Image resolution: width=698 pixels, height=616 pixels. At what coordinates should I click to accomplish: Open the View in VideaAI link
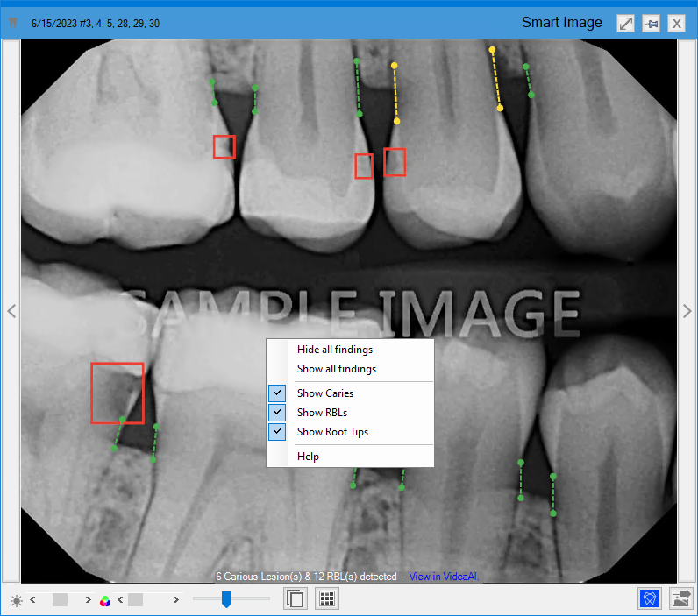(442, 577)
